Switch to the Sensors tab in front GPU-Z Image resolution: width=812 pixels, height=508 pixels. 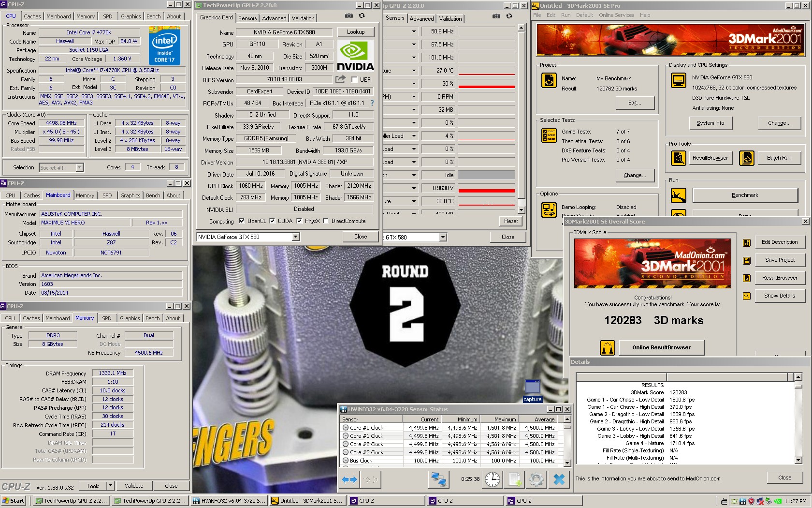[x=247, y=18]
